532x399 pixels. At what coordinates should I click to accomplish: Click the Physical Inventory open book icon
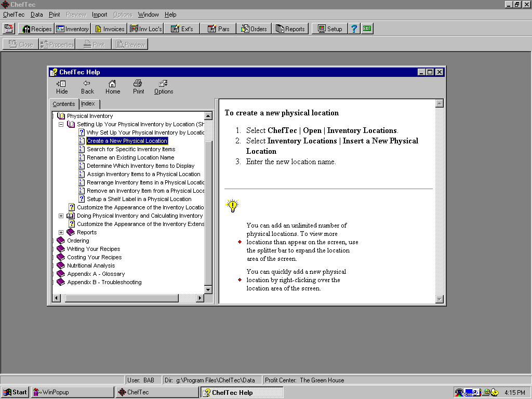point(61,116)
